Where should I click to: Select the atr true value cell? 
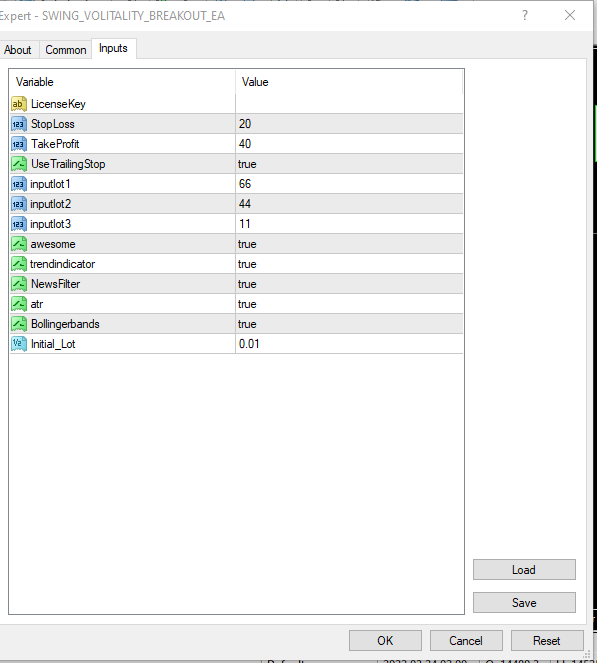tap(349, 304)
